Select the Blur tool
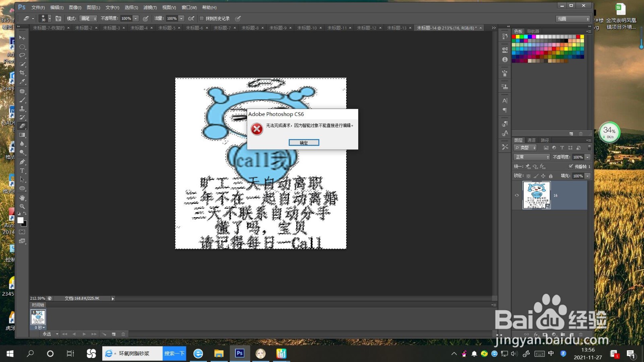Image resolution: width=644 pixels, height=362 pixels. click(22, 144)
